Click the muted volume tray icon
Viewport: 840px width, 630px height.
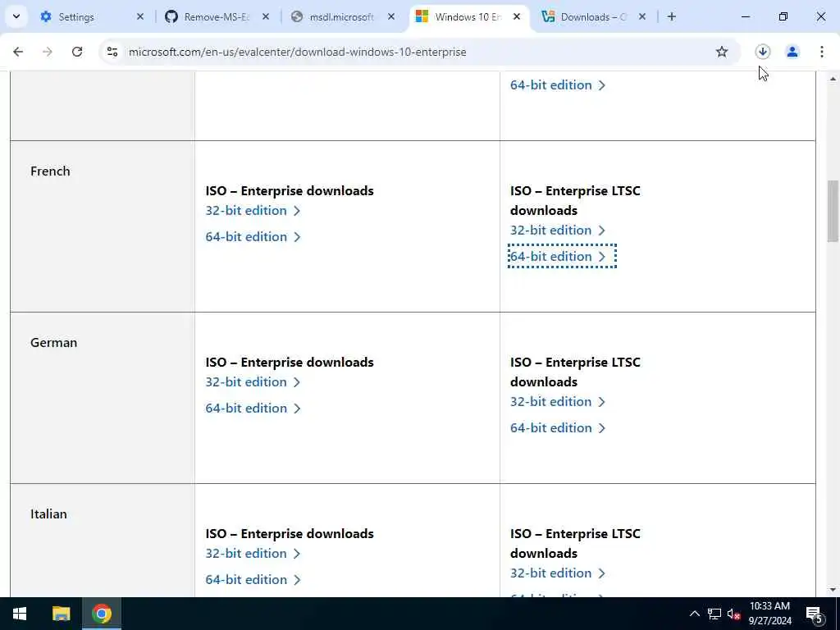click(733, 614)
